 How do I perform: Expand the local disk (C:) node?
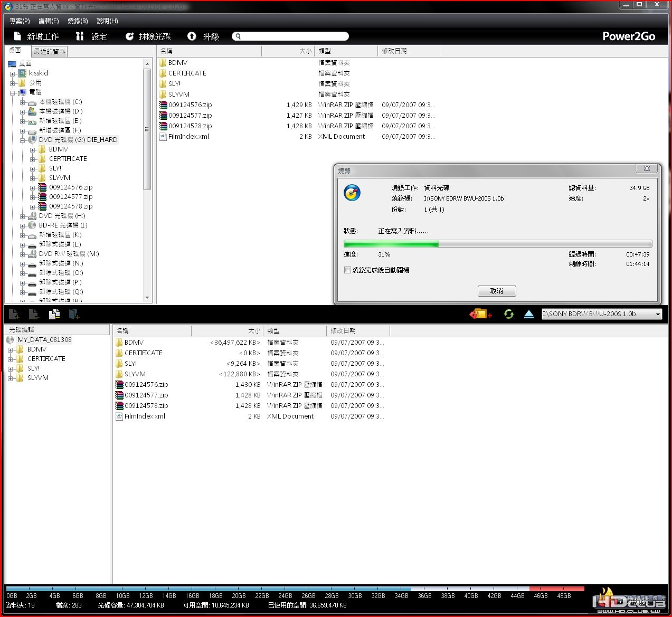(x=22, y=102)
